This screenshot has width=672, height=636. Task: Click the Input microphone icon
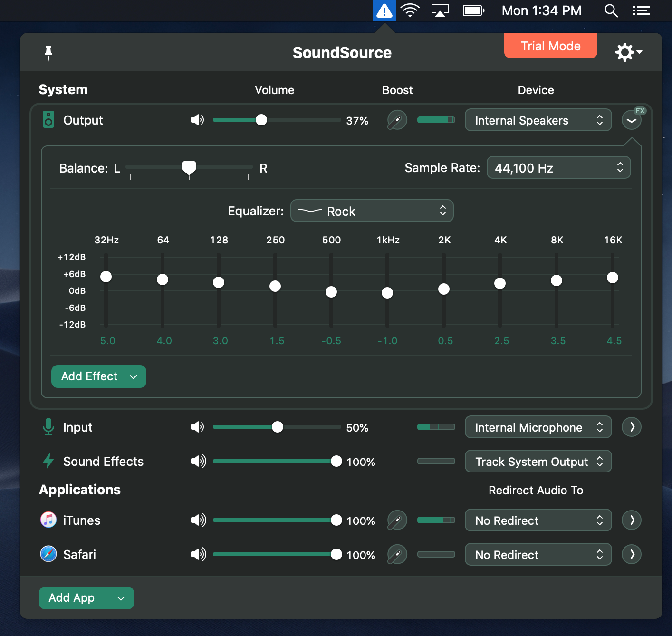(x=48, y=427)
